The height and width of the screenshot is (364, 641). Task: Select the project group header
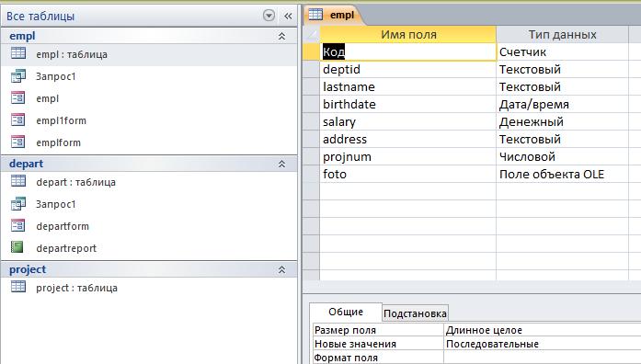tap(149, 269)
